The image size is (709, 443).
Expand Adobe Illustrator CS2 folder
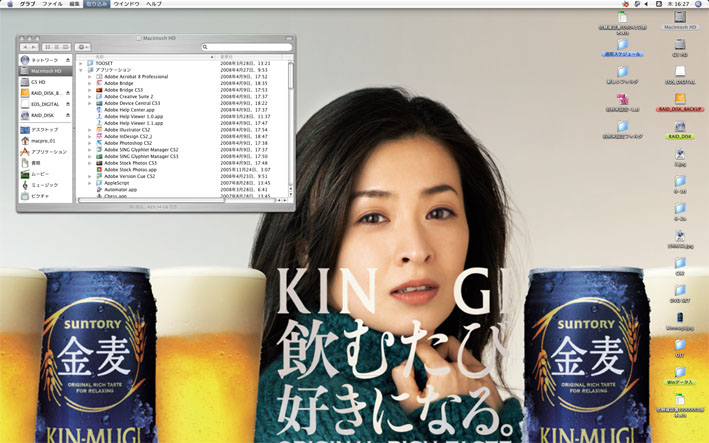89,130
